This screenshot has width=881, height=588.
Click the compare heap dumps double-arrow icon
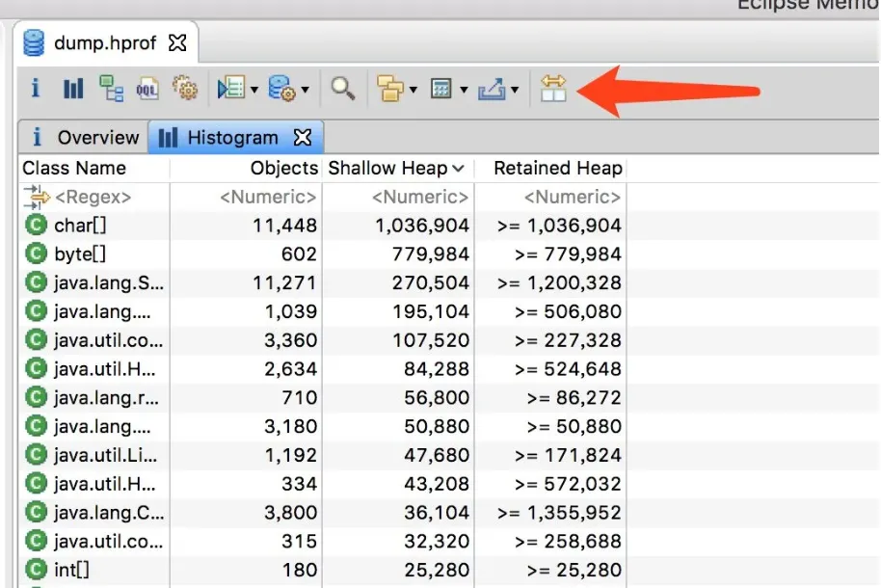[x=553, y=89]
